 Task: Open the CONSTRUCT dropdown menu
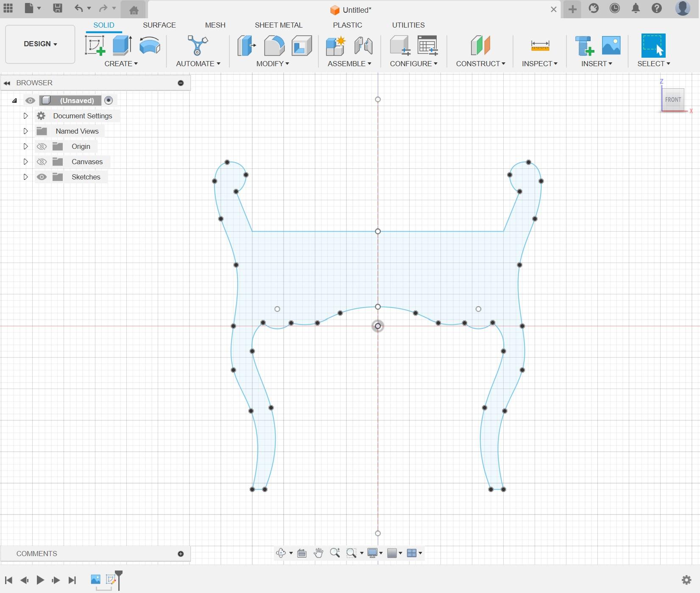[x=480, y=64]
